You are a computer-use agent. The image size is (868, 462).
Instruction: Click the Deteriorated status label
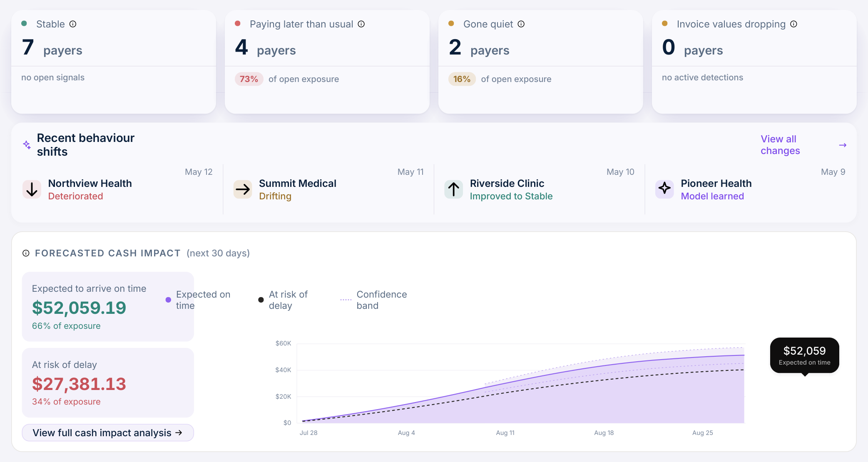point(75,196)
